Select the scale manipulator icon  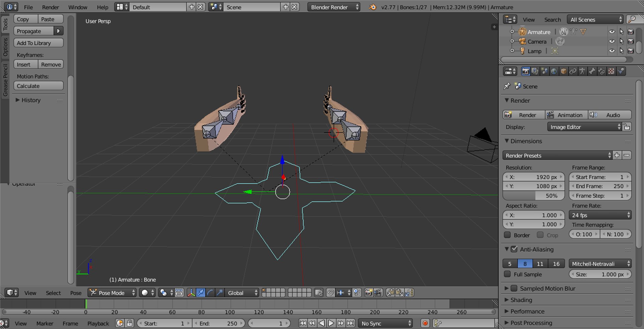pos(219,293)
